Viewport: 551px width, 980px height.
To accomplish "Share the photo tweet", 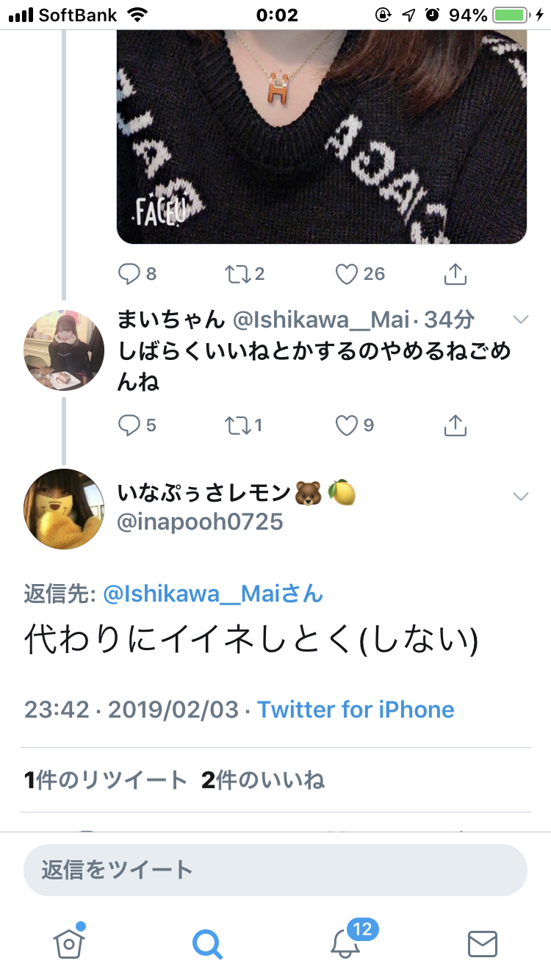I will click(x=455, y=274).
